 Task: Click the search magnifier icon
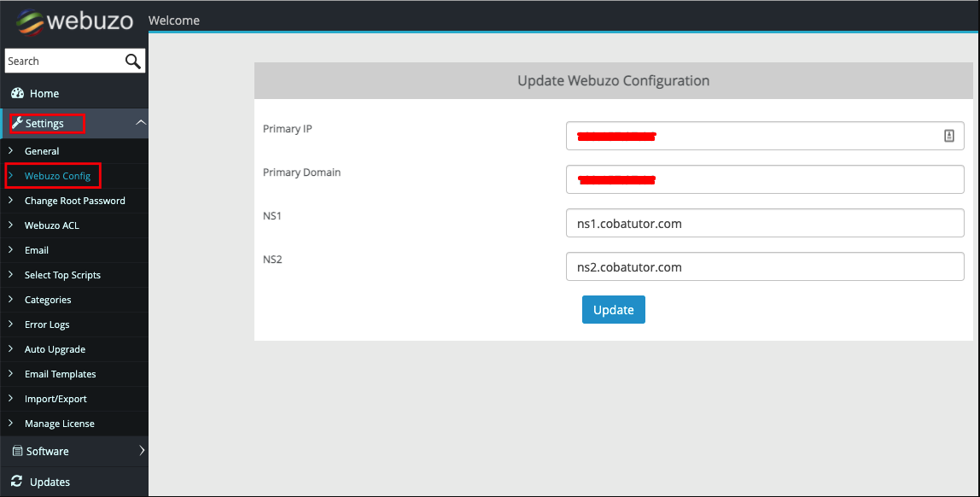[132, 61]
